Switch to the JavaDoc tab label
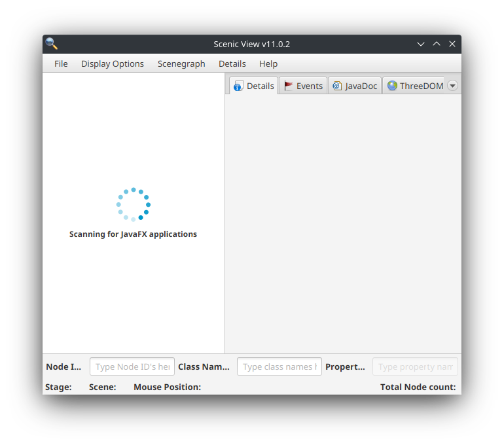Image resolution: width=504 pixels, height=445 pixels. pos(361,86)
